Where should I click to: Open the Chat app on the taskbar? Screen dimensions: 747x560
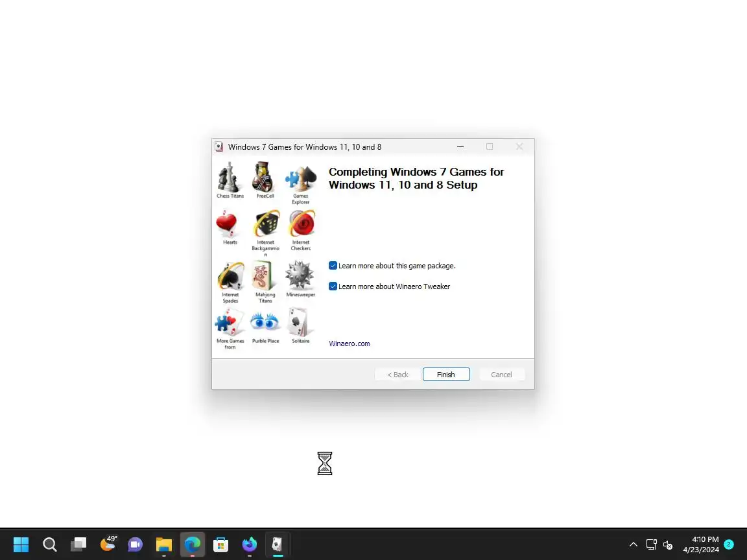[136, 544]
